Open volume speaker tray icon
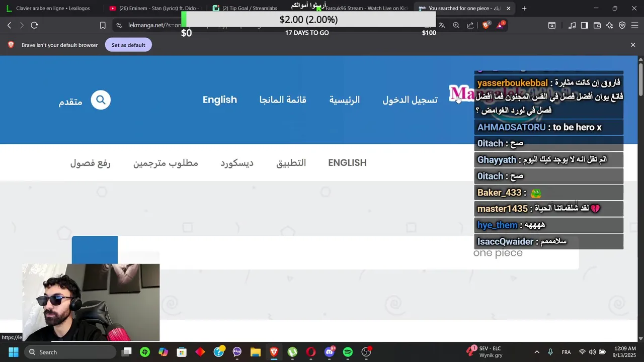This screenshot has height=362, width=644. point(592,352)
